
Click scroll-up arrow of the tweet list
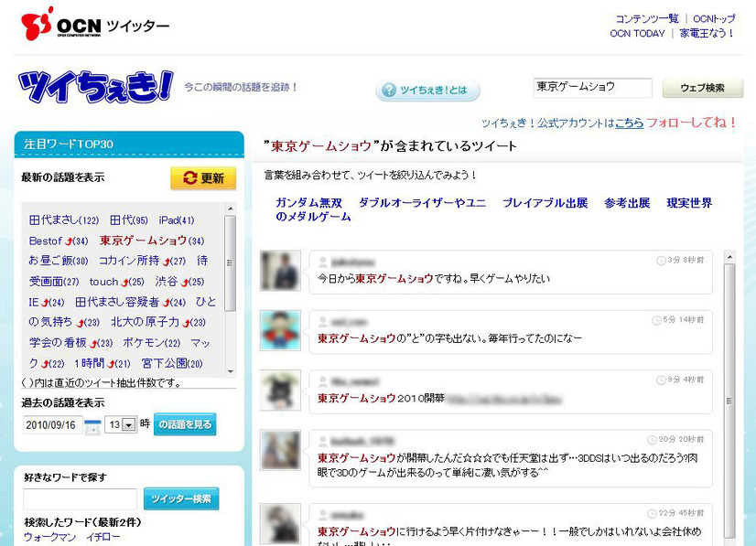[729, 256]
